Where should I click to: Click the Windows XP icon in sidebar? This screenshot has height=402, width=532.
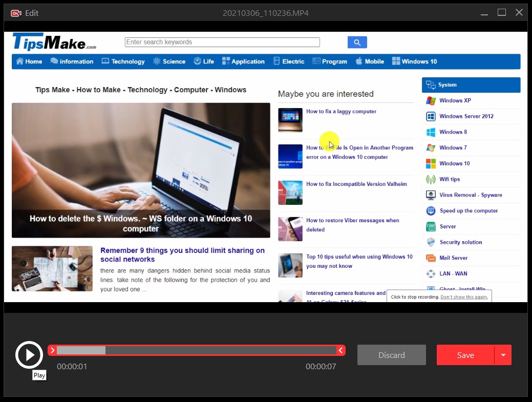click(x=431, y=101)
